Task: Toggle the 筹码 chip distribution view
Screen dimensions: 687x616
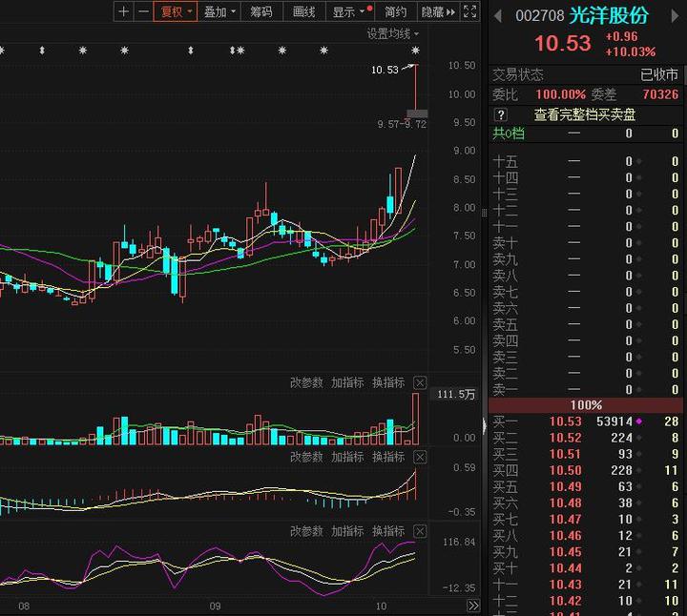Action: pyautogui.click(x=260, y=11)
